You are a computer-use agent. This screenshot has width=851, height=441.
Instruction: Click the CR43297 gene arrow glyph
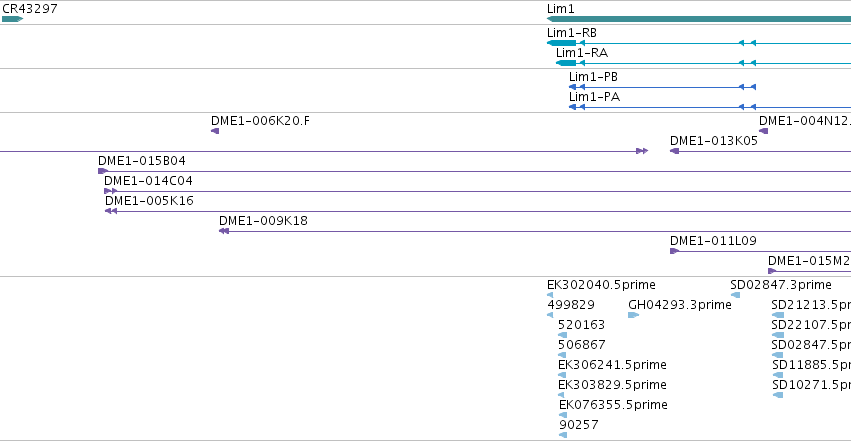click(x=12, y=19)
